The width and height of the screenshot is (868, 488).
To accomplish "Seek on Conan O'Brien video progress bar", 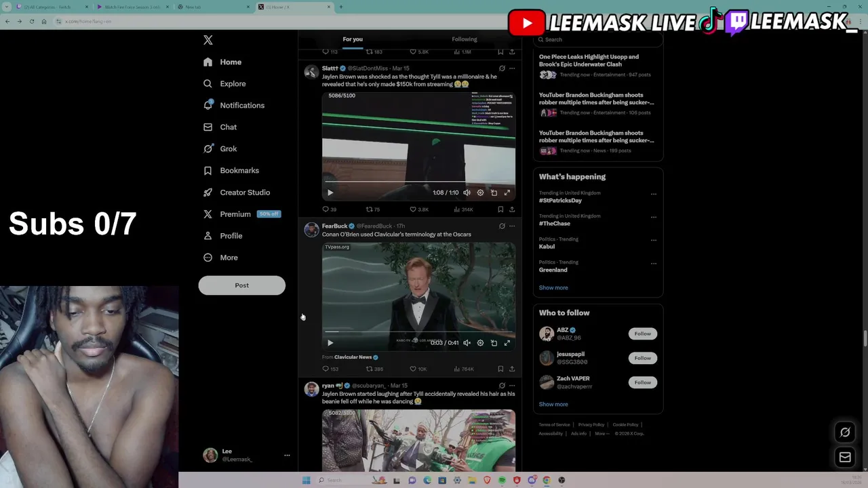I will [x=418, y=332].
